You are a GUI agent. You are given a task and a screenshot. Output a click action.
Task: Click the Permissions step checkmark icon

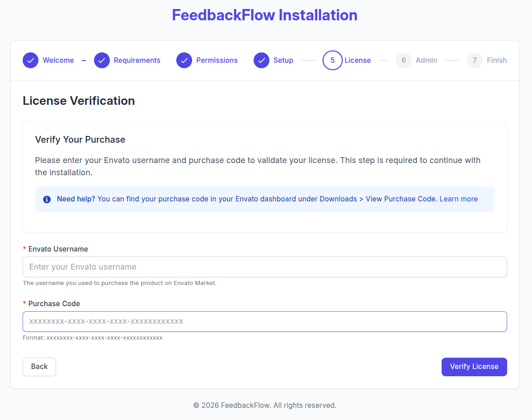coord(184,60)
